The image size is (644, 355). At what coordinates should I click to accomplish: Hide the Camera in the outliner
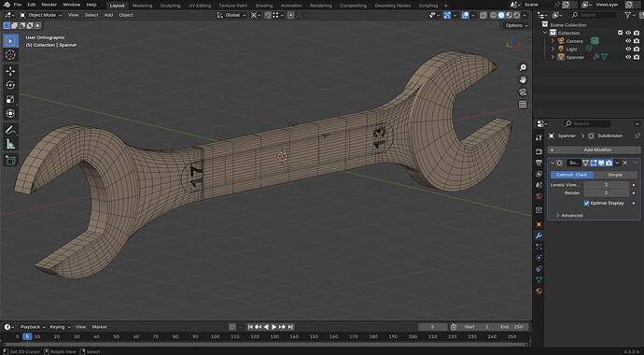[x=628, y=41]
